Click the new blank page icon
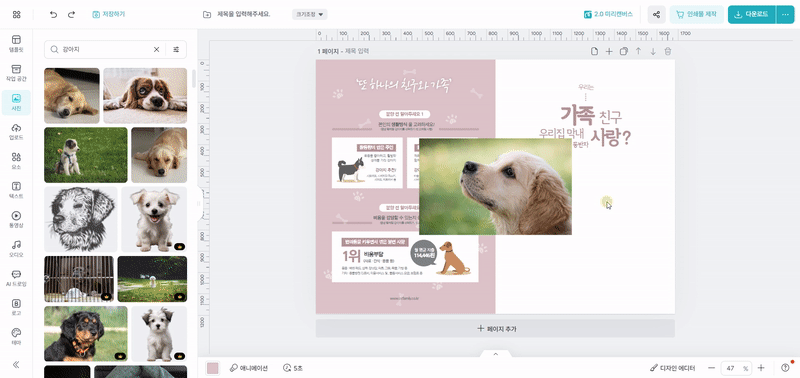The image size is (800, 378). (594, 51)
